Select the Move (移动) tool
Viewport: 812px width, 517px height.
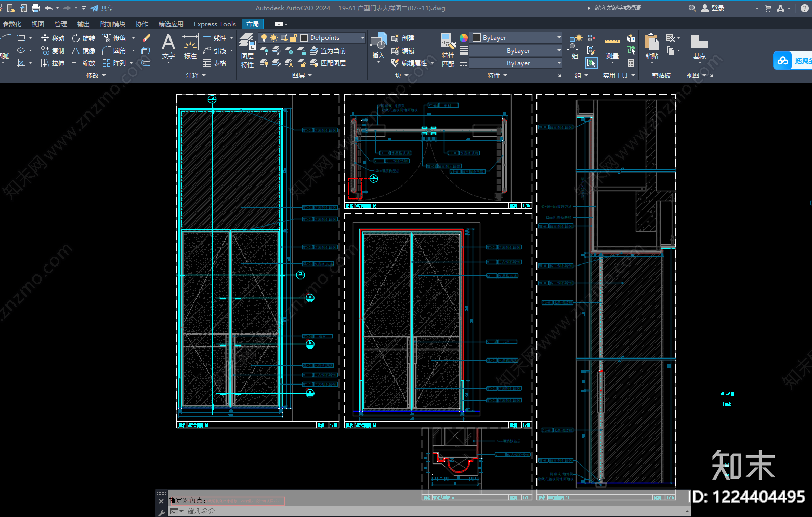click(x=53, y=38)
